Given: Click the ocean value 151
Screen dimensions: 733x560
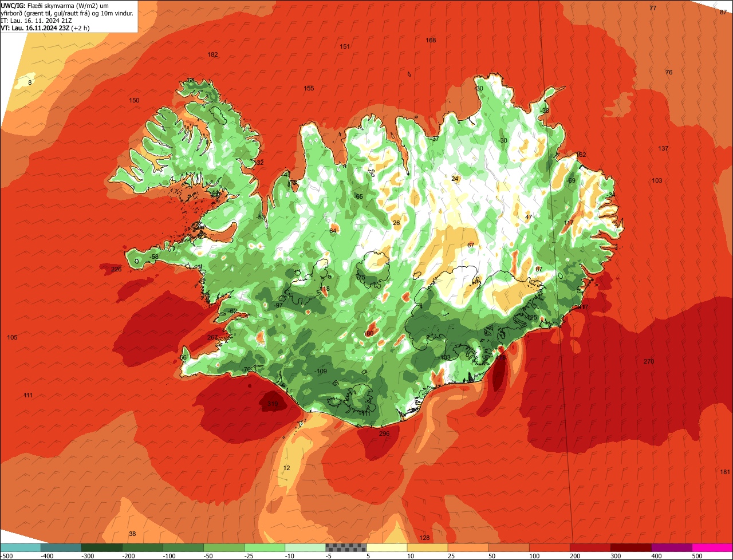Looking at the screenshot, I should (x=345, y=46).
